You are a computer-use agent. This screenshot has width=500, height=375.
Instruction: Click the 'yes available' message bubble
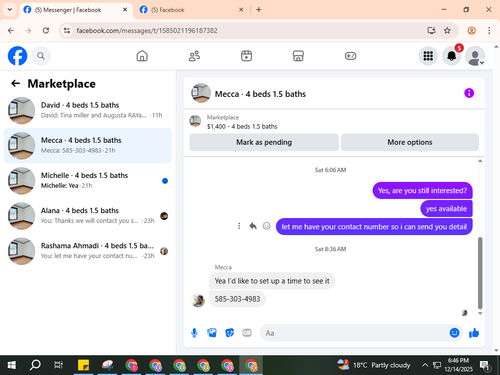tap(446, 209)
